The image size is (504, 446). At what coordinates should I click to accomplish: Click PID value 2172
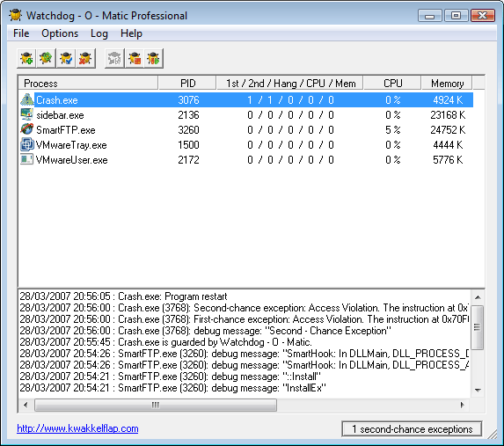[x=189, y=160]
